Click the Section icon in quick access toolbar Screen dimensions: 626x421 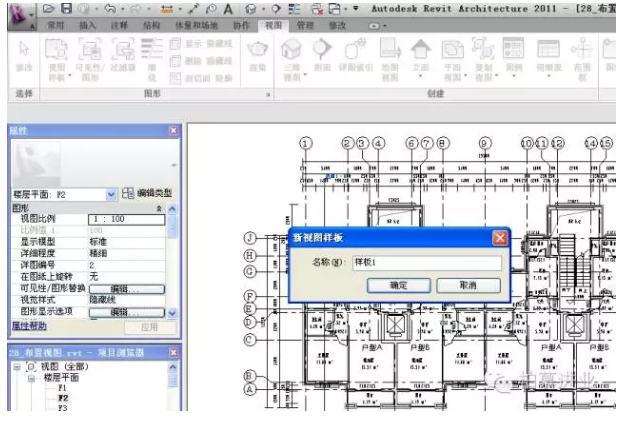click(276, 9)
